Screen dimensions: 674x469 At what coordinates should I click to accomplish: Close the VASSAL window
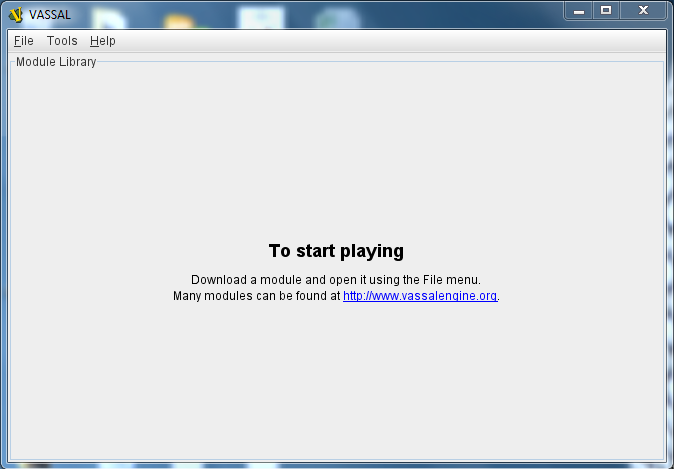pyautogui.click(x=643, y=10)
